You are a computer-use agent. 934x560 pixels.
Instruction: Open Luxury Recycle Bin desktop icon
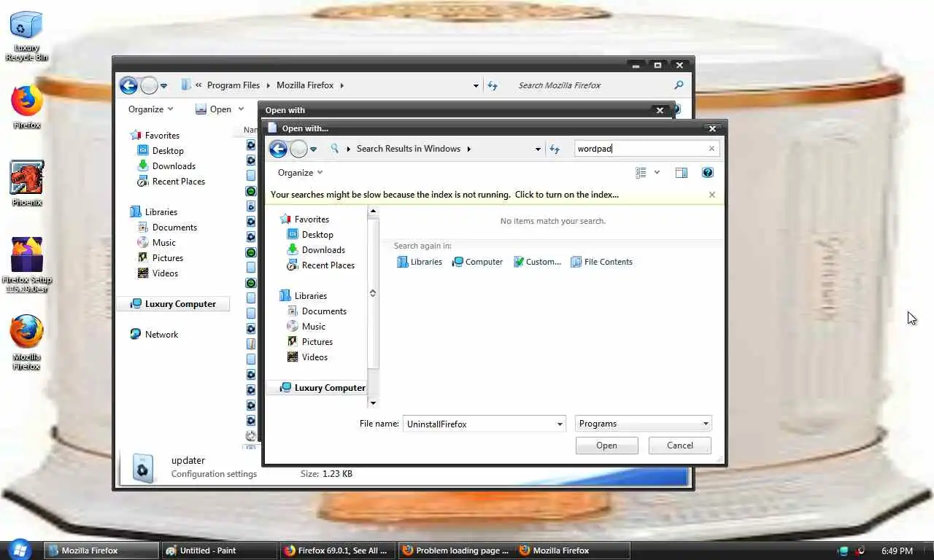(26, 35)
